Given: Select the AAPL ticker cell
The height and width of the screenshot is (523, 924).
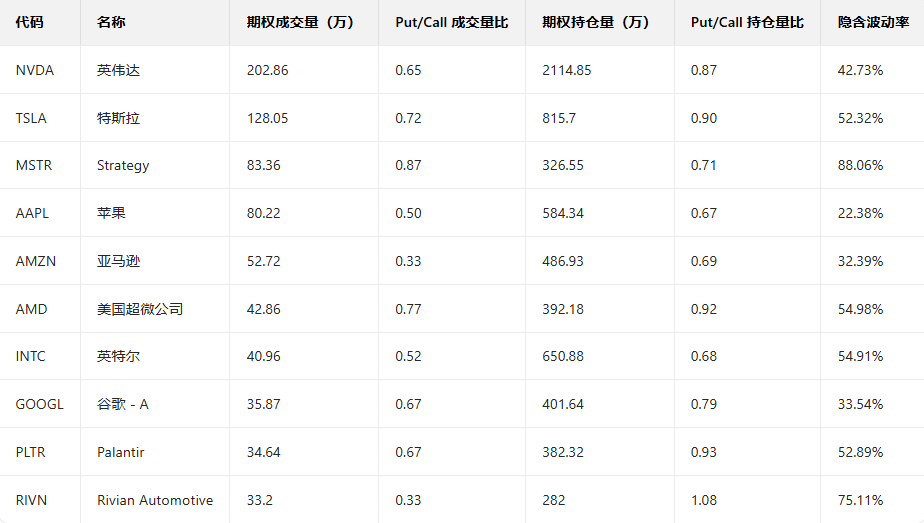Looking at the screenshot, I should (x=33, y=213).
